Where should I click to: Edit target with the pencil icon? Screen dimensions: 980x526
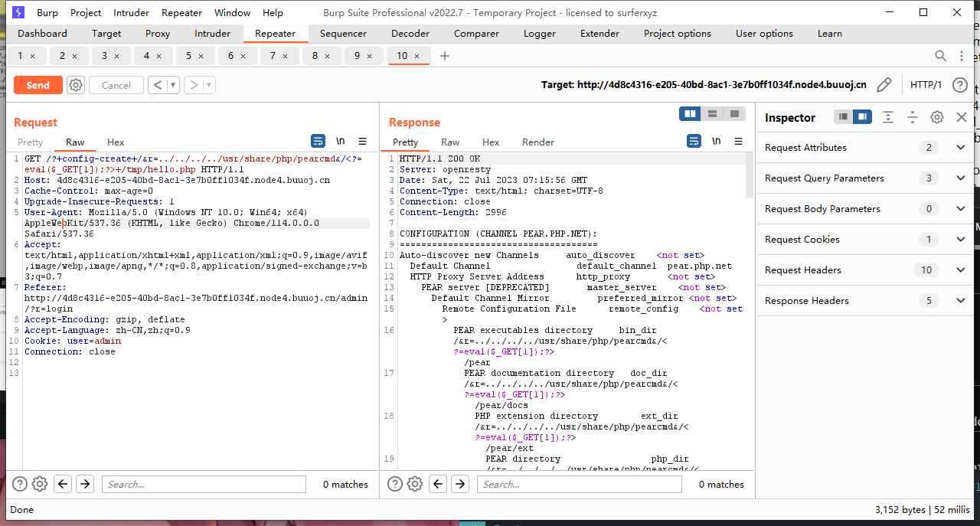[x=884, y=85]
